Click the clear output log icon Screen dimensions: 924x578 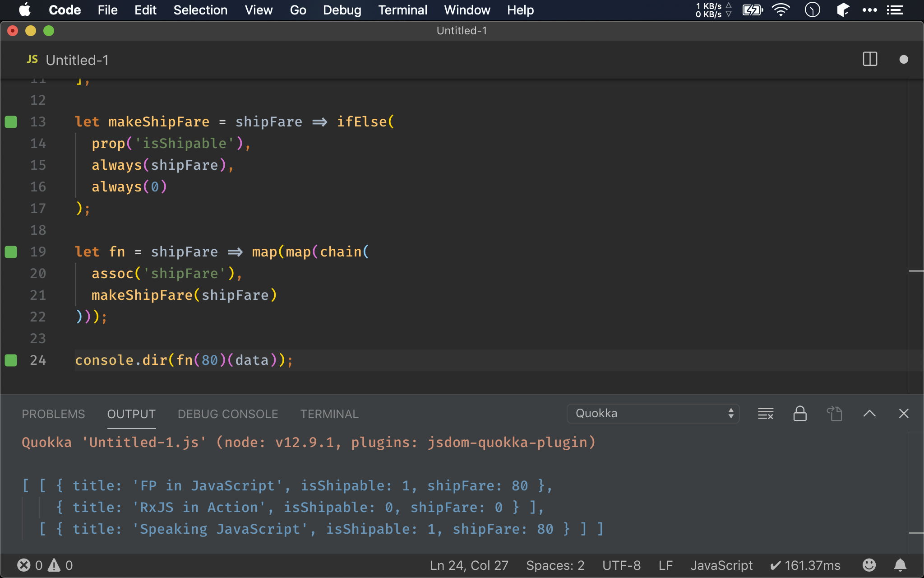765,413
